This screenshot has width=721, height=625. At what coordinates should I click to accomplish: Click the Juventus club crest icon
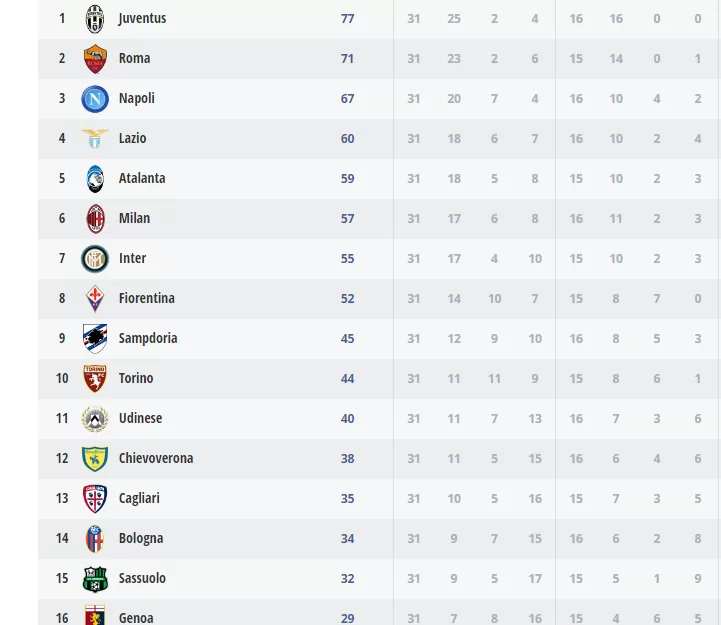(x=95, y=19)
